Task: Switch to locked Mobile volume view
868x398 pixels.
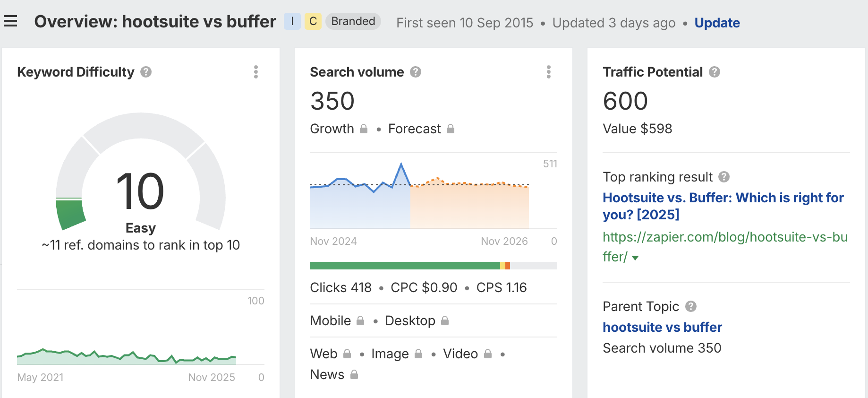Action: [x=337, y=320]
